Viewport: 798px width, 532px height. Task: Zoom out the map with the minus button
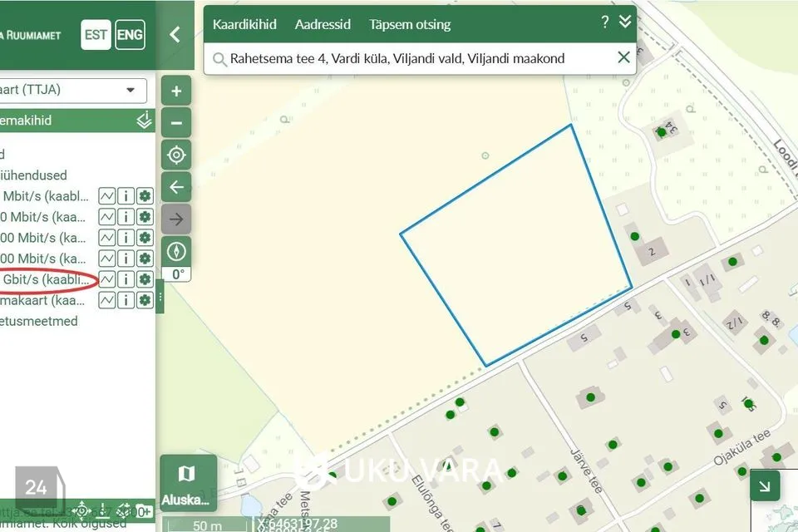click(x=176, y=123)
